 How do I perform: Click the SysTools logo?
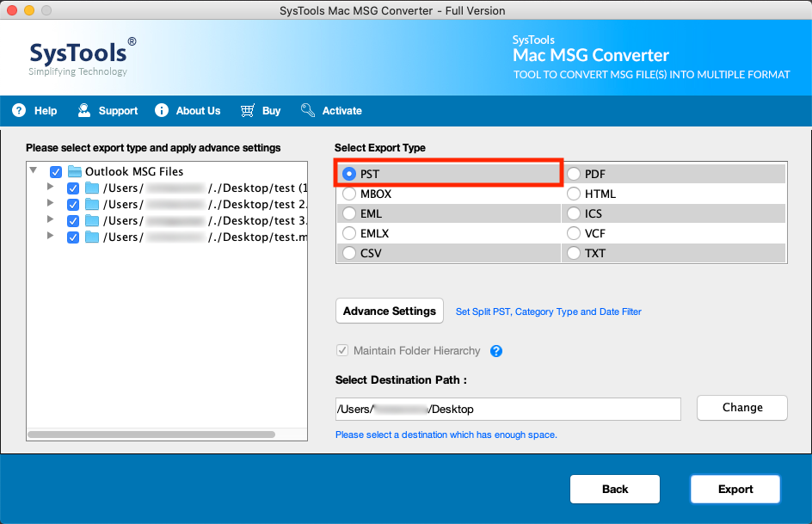(83, 57)
